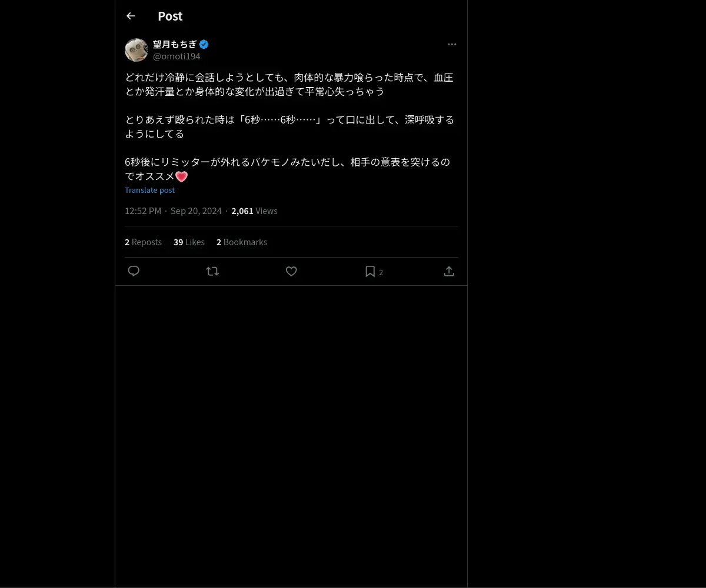Click the bookmark count beside the icon
706x588 pixels.
(381, 272)
